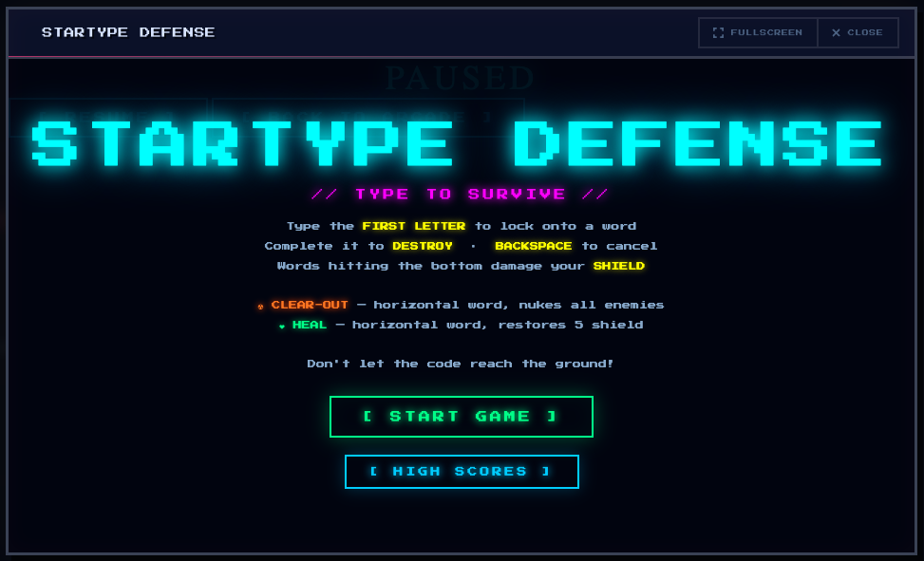Click the highlighted 'DESTROY' word

[x=423, y=246]
